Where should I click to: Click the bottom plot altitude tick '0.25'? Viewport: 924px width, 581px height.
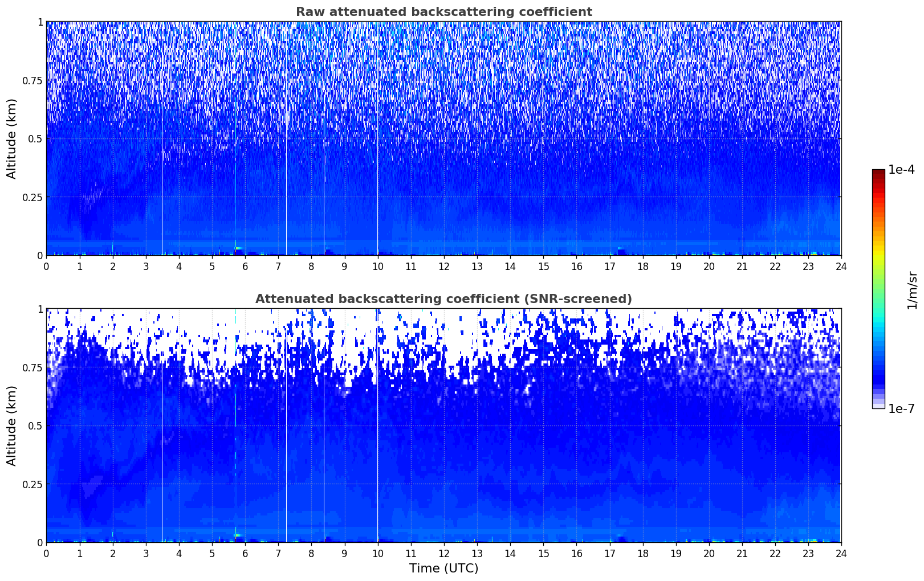[x=33, y=484]
